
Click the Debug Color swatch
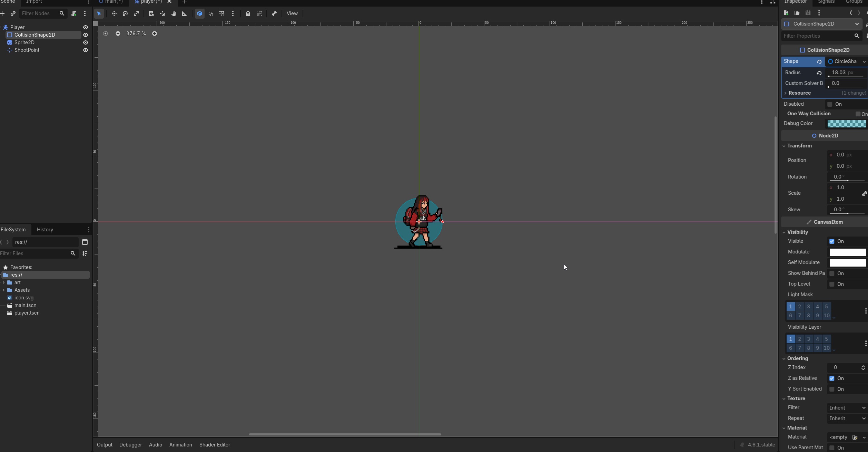[846, 124]
